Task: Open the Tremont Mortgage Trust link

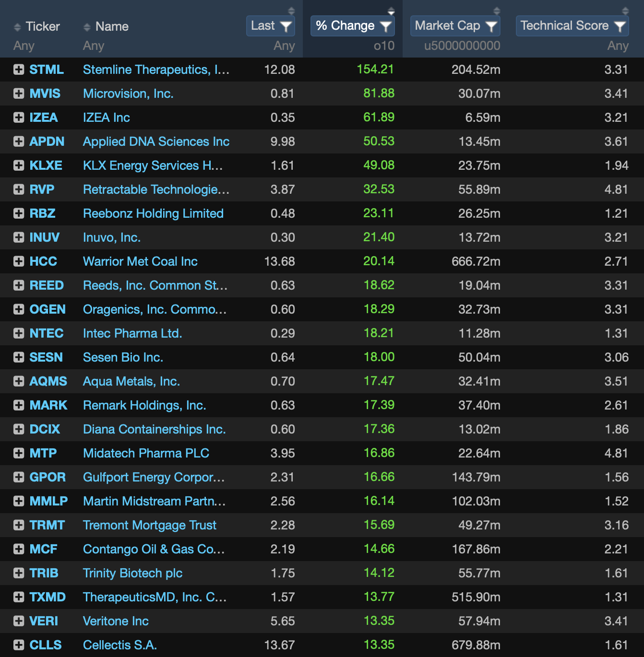Action: tap(150, 525)
